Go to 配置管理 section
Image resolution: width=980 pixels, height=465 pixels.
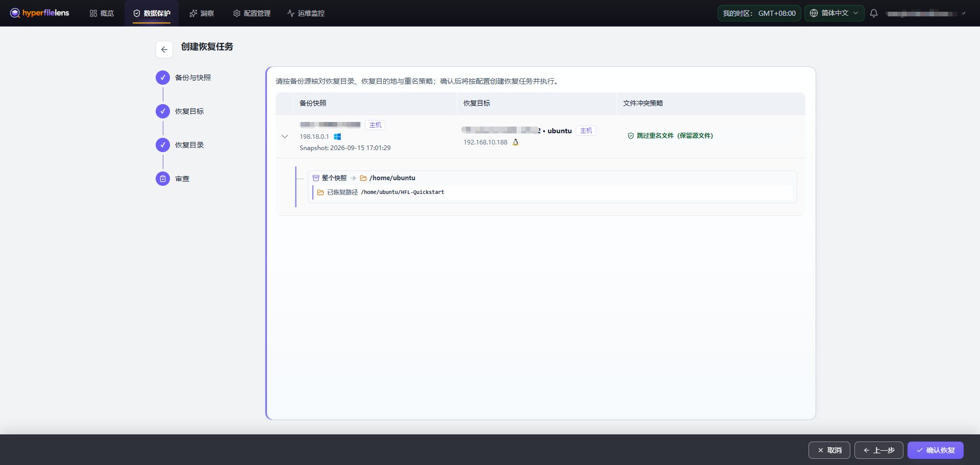[252, 13]
